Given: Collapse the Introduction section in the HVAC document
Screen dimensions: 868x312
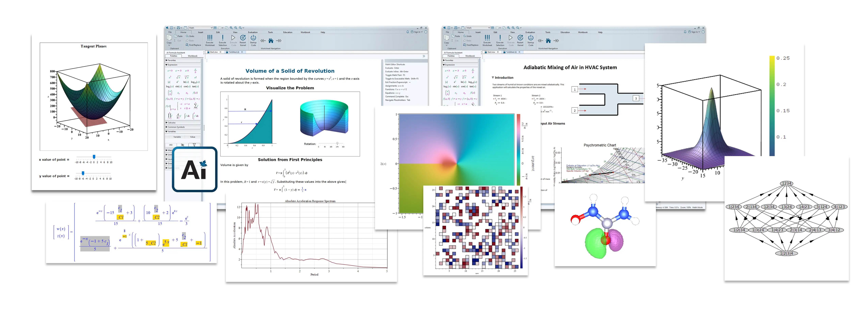Looking at the screenshot, I should click(493, 78).
